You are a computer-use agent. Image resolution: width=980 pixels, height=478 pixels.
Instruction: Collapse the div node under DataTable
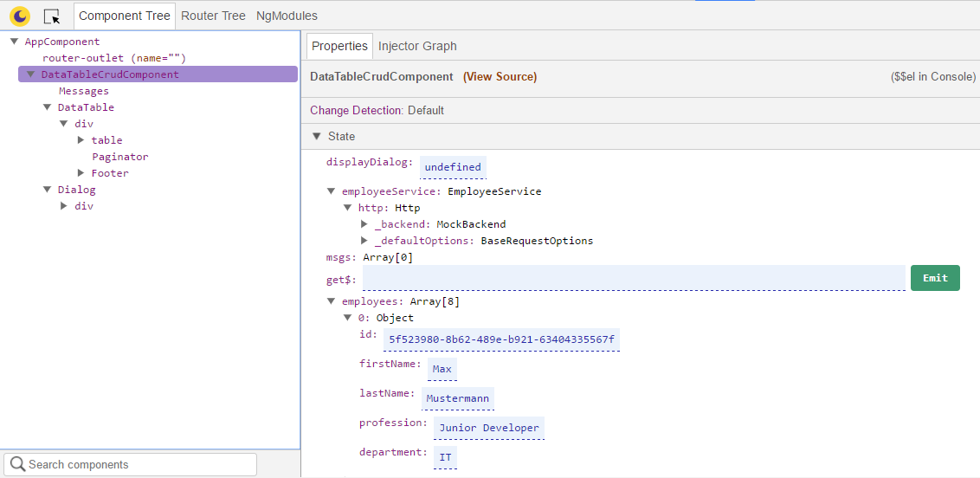(x=64, y=124)
